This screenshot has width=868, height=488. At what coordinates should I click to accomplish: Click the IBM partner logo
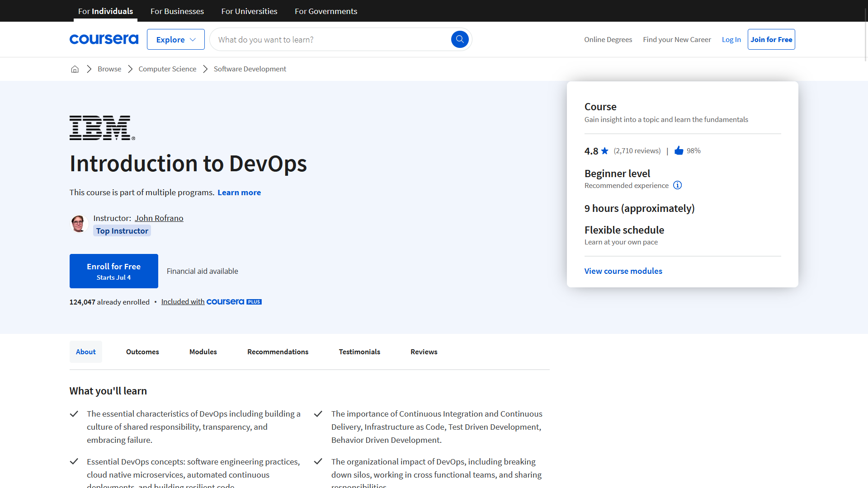pyautogui.click(x=102, y=128)
